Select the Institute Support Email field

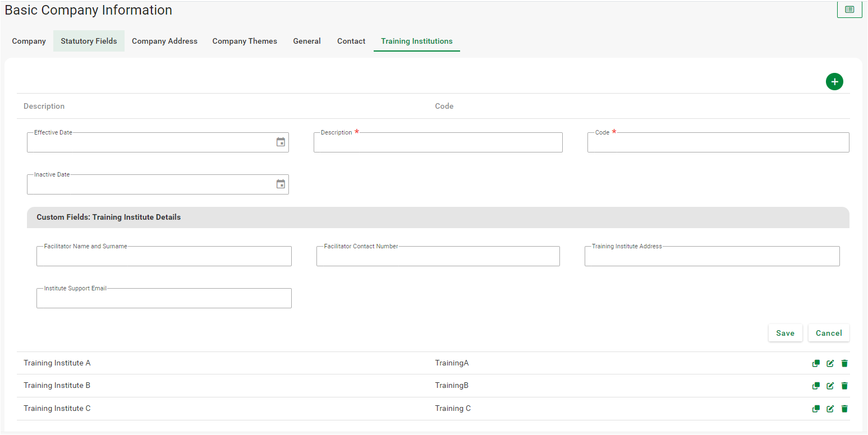coord(164,298)
